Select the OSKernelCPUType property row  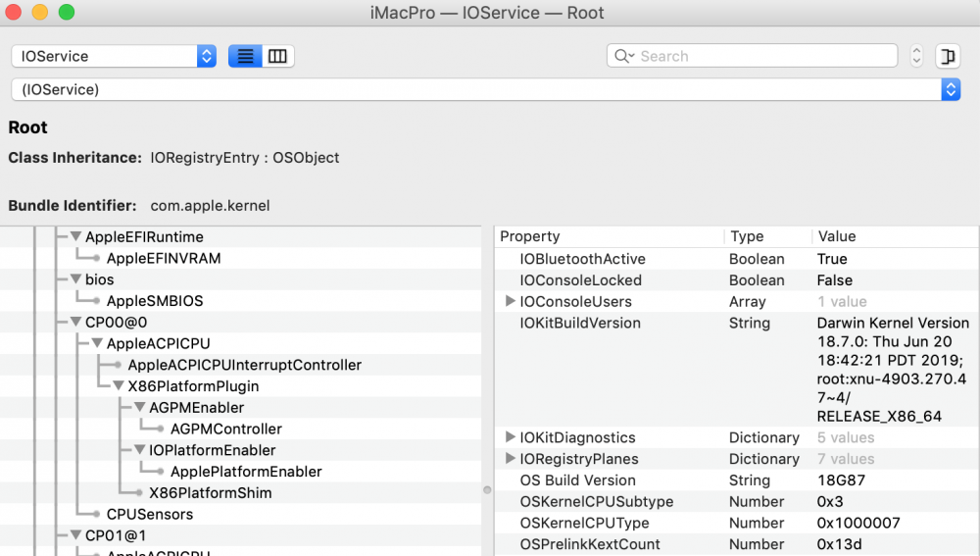point(737,523)
